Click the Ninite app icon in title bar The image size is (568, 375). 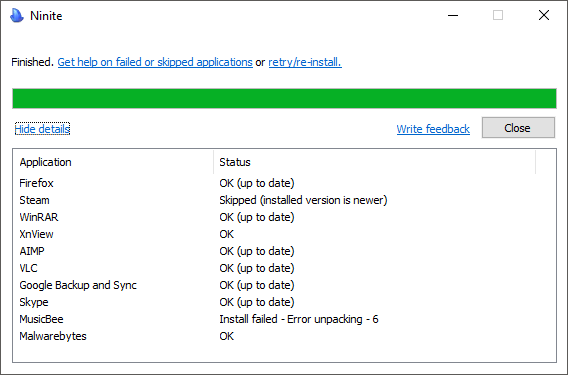17,16
